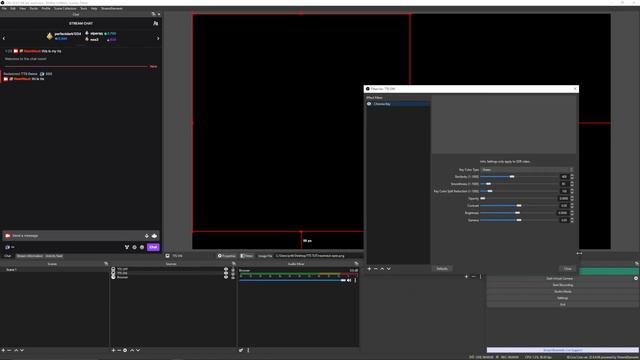The image size is (640, 360).
Task: Open the Key Color Type dropdown
Action: 527,170
